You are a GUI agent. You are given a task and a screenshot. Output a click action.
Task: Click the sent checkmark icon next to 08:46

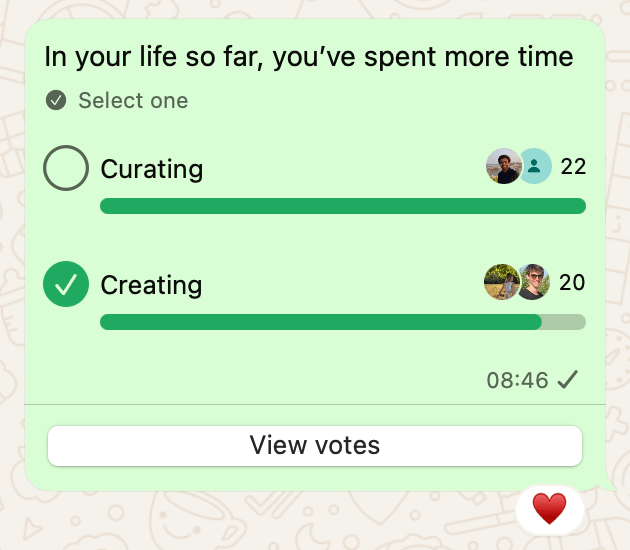click(x=568, y=380)
